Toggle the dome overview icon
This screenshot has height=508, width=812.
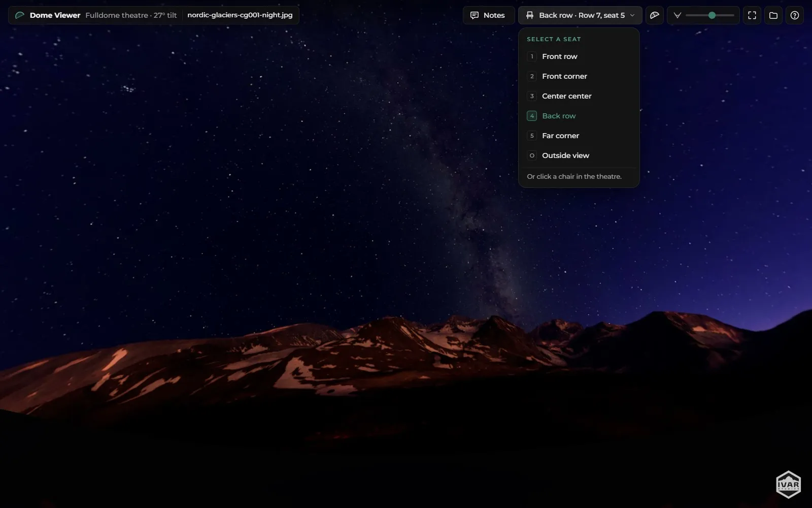tap(655, 15)
